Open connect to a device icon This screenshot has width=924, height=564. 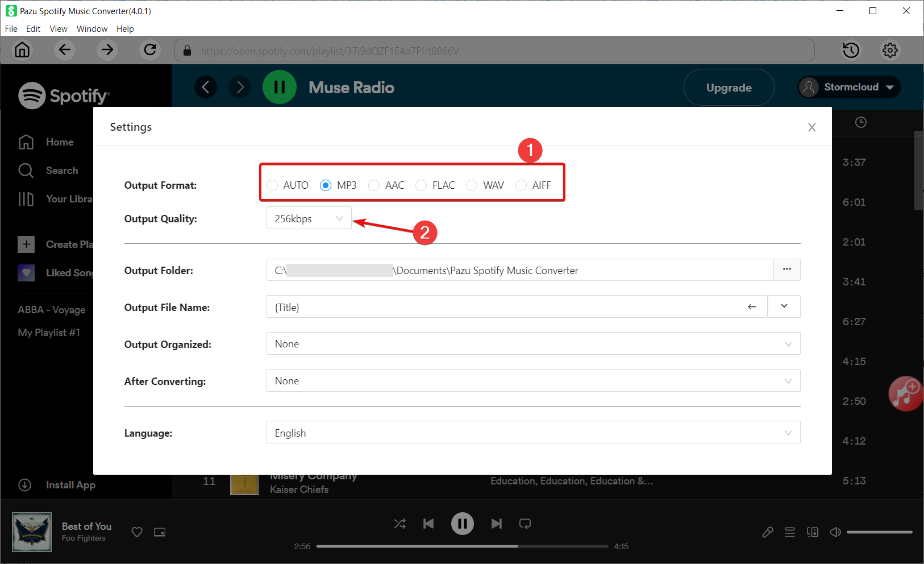[x=813, y=532]
